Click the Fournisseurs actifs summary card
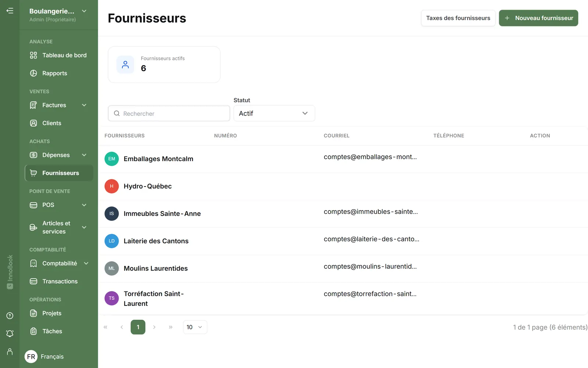The height and width of the screenshot is (368, 588). (164, 64)
